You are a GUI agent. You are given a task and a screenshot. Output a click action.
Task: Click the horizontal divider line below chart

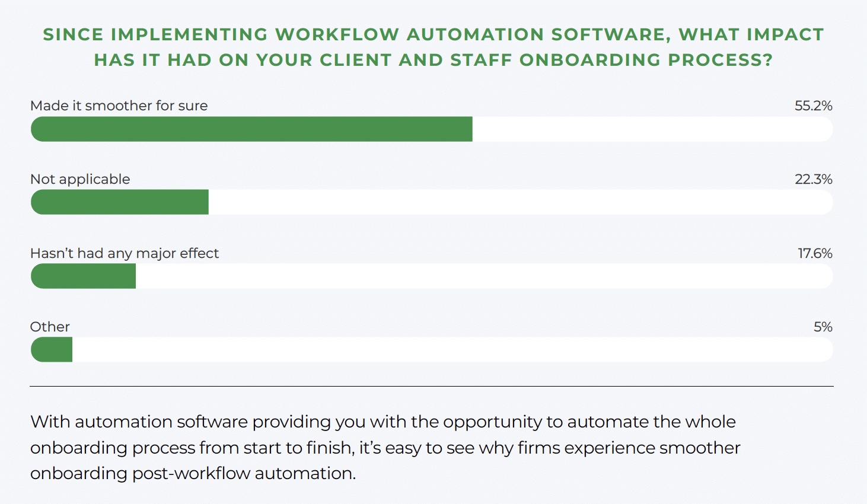432,387
